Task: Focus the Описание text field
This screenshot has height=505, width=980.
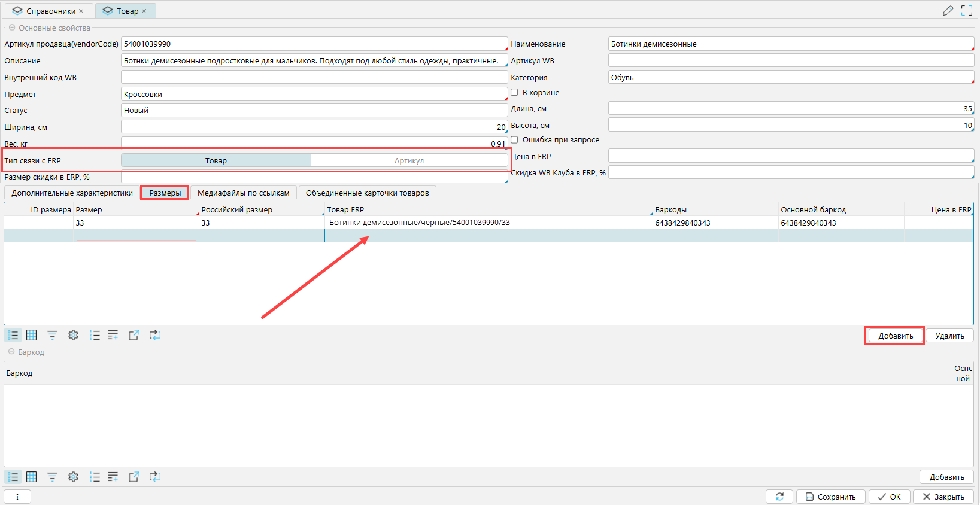Action: [314, 60]
